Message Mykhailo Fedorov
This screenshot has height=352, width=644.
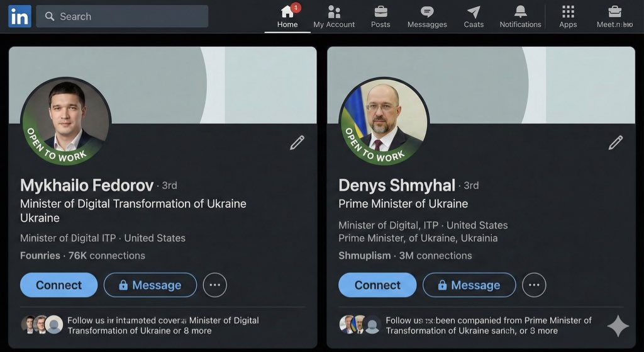point(150,285)
